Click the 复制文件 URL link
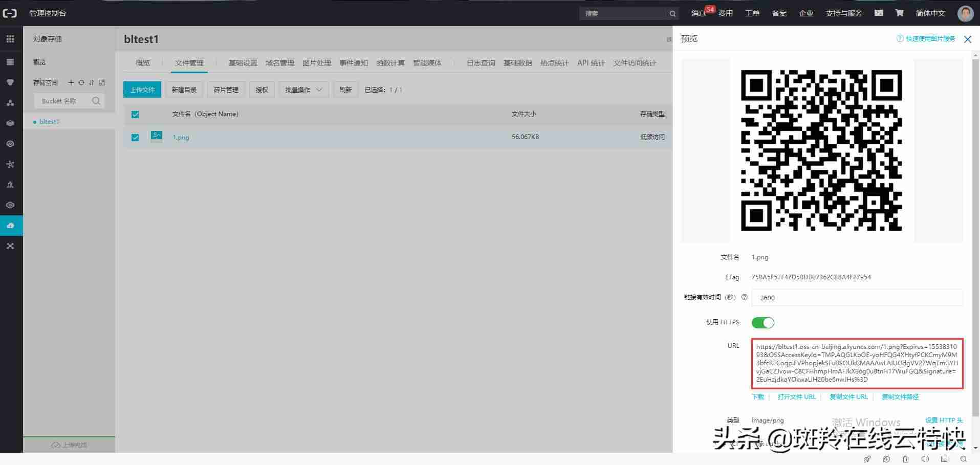 click(x=849, y=397)
